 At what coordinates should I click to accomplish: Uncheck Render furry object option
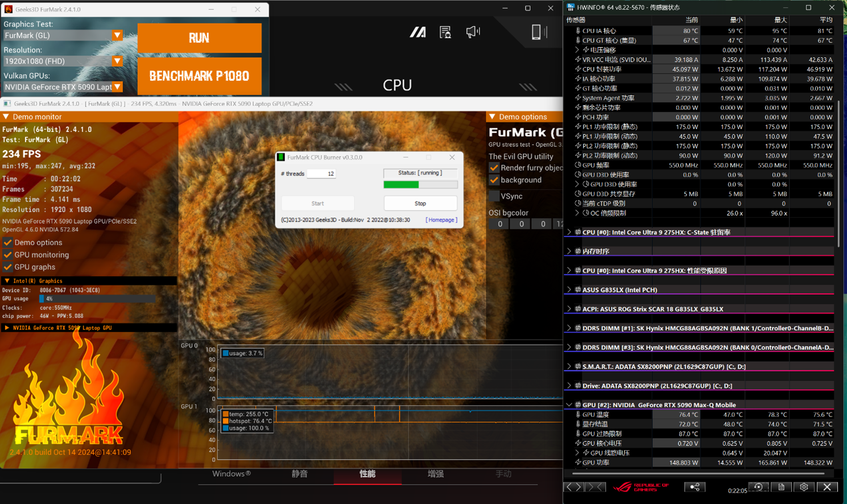[x=494, y=168]
